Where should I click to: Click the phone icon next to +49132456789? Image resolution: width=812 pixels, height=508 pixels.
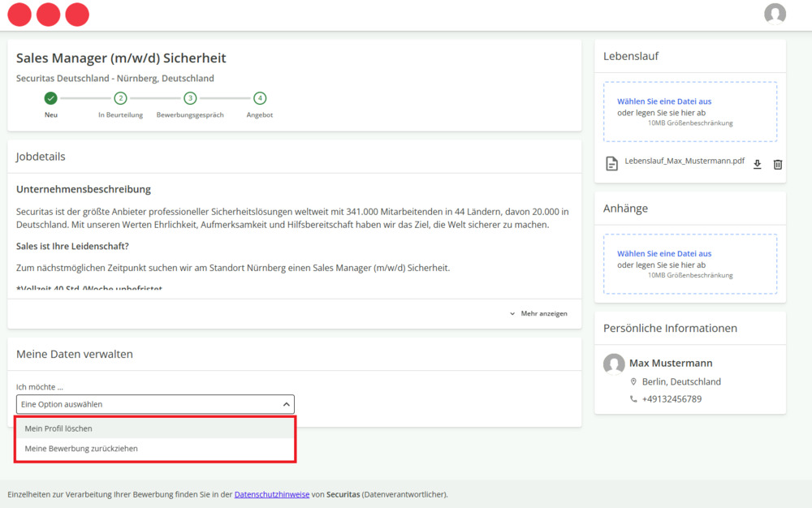[x=633, y=399]
